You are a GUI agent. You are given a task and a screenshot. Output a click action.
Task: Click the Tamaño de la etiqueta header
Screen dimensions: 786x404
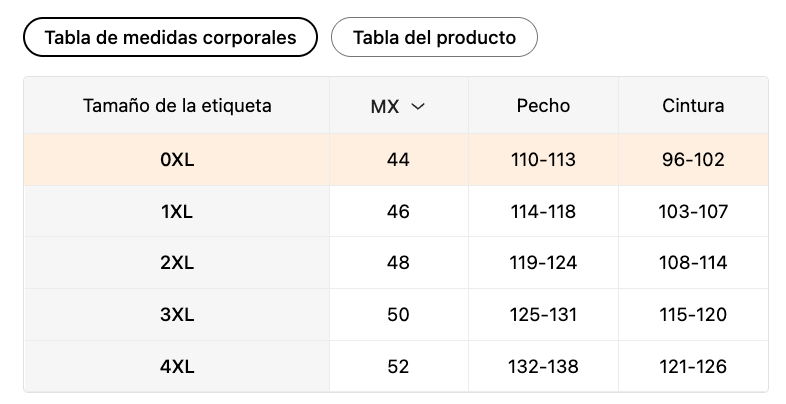point(177,106)
